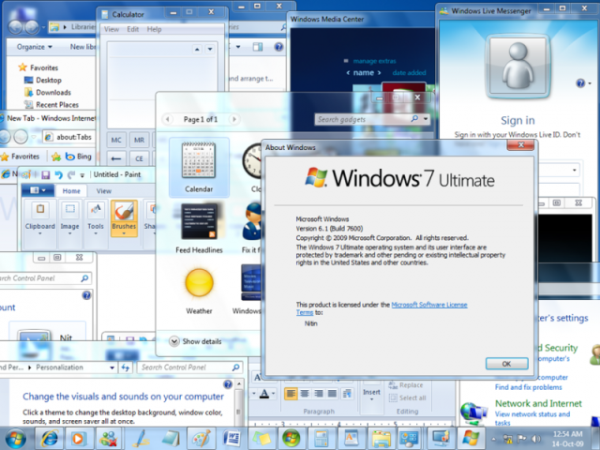This screenshot has width=600, height=450.
Task: Open WordPad's paragraph settings icon
Action: (347, 393)
